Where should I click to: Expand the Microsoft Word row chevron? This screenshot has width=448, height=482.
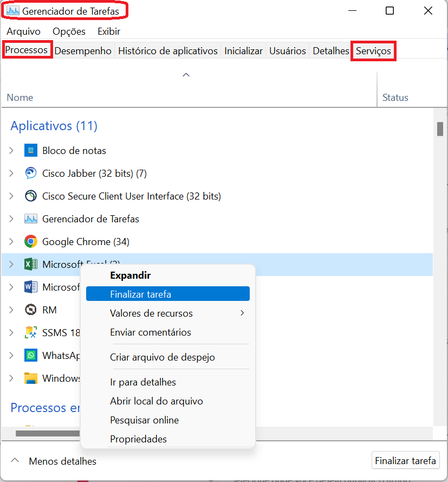[11, 287]
